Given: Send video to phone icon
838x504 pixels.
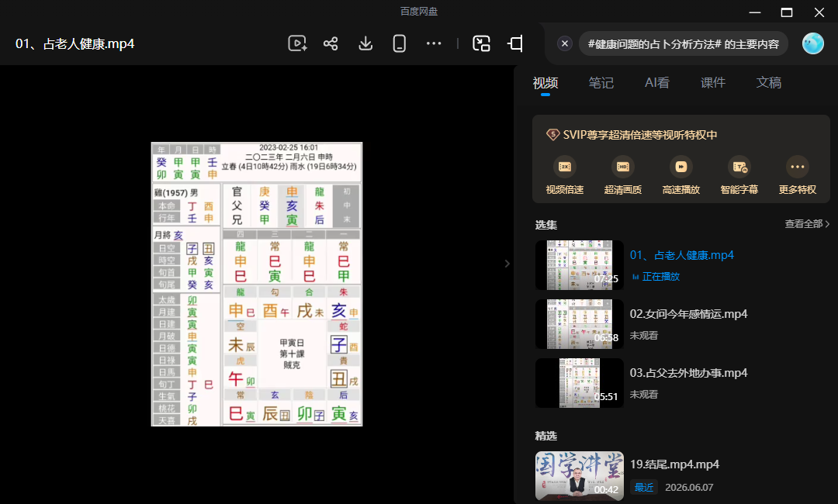Looking at the screenshot, I should [x=400, y=43].
